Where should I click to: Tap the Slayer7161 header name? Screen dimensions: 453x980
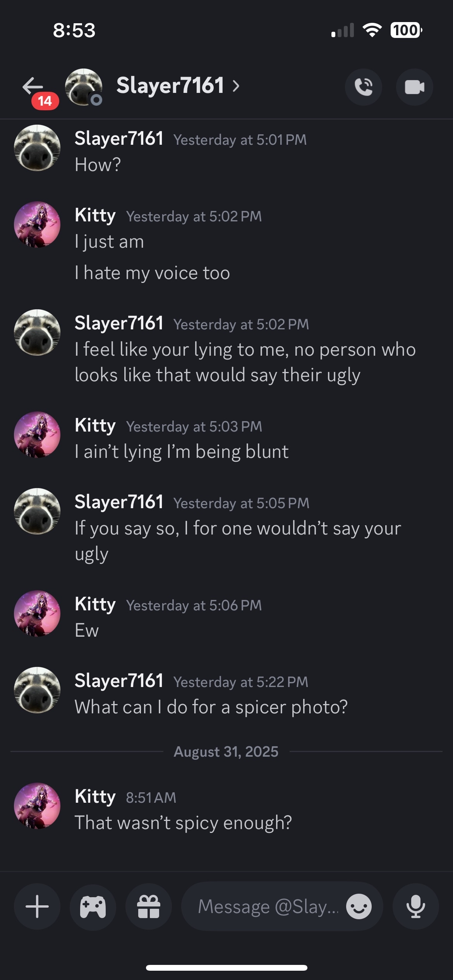pos(170,86)
